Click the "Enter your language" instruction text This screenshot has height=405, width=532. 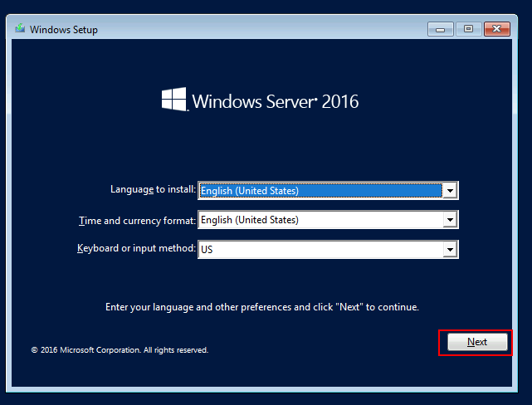pyautogui.click(x=262, y=307)
